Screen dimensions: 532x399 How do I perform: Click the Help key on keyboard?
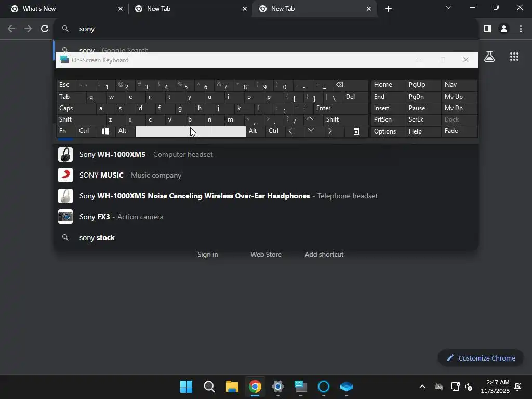pos(423,131)
